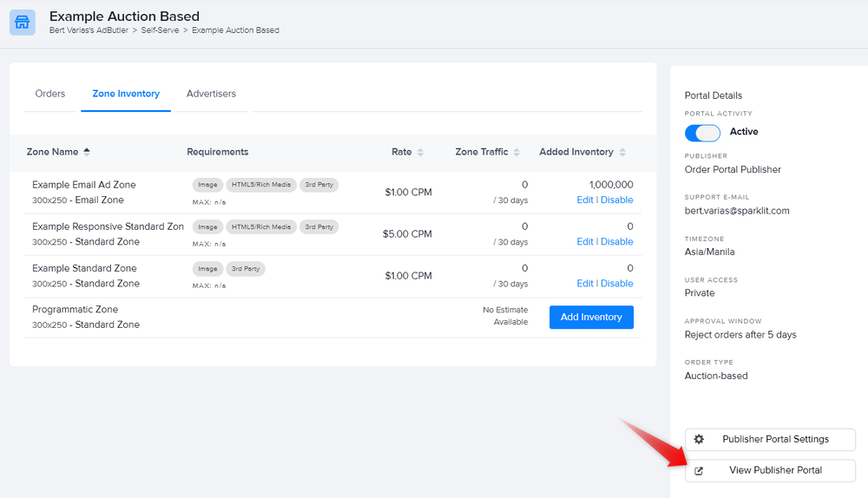The image size is (868, 498).
Task: Click the storefront portal icon
Action: (23, 23)
